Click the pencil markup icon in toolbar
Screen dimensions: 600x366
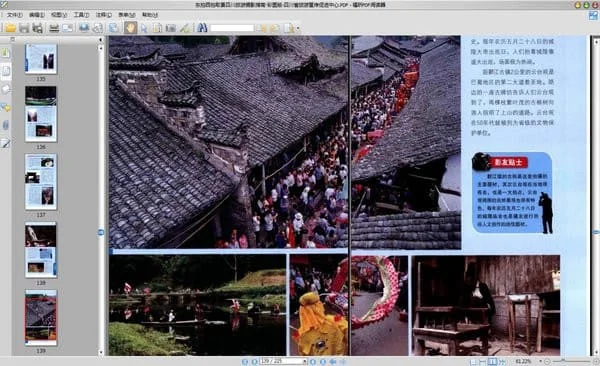(x=184, y=28)
